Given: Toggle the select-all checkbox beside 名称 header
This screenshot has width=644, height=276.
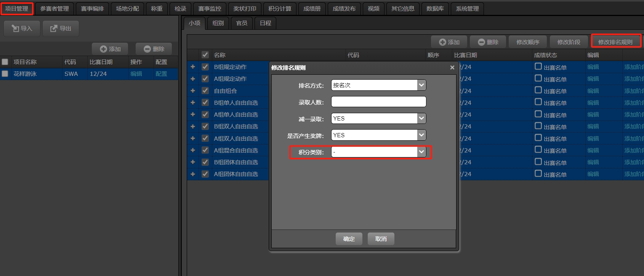Looking at the screenshot, I should point(205,55).
